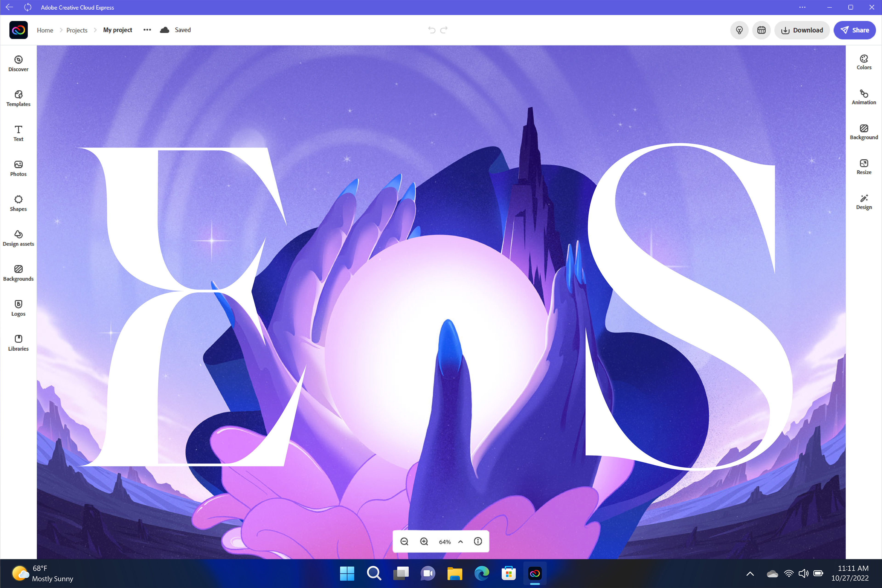The image size is (882, 588).
Task: Expand the zoom level options chevron
Action: tap(461, 542)
